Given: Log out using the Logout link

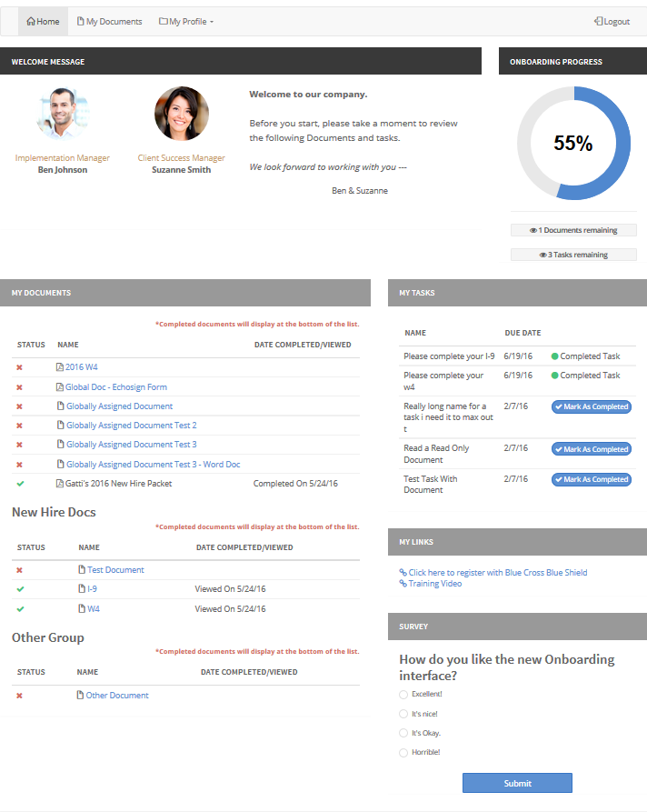Looking at the screenshot, I should (x=612, y=21).
